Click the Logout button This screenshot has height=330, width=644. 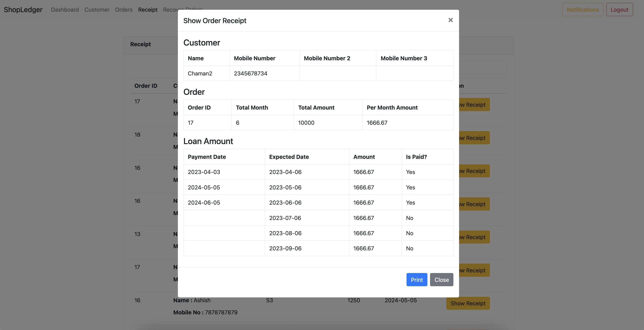(619, 9)
